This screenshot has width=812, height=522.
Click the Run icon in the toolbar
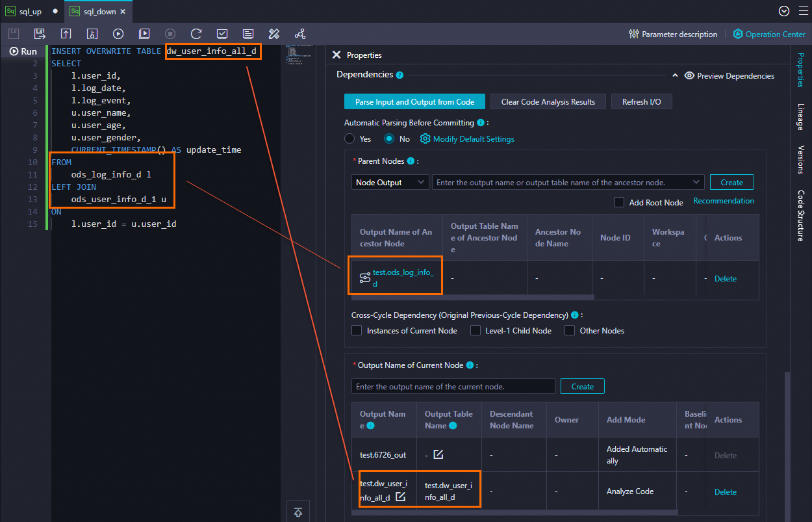118,34
